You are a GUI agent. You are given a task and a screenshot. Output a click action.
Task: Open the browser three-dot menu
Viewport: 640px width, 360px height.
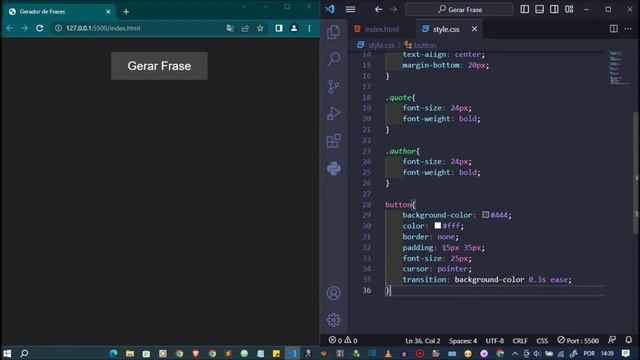tap(309, 28)
